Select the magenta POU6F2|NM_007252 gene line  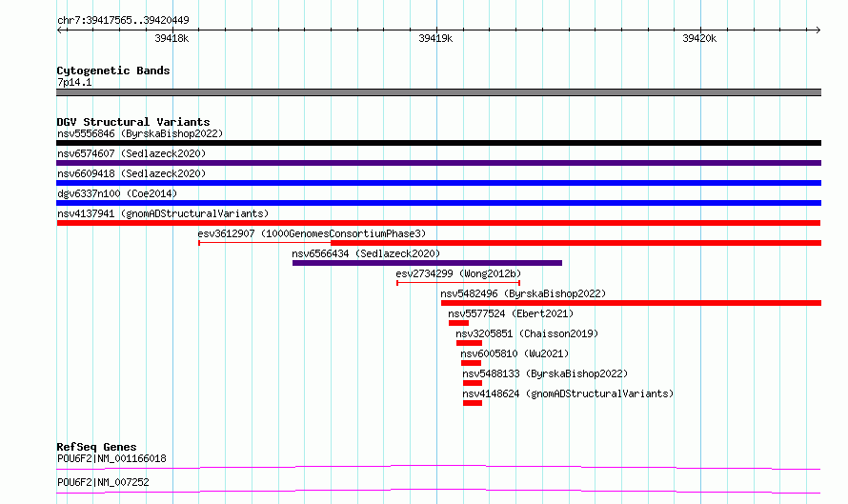point(438,491)
